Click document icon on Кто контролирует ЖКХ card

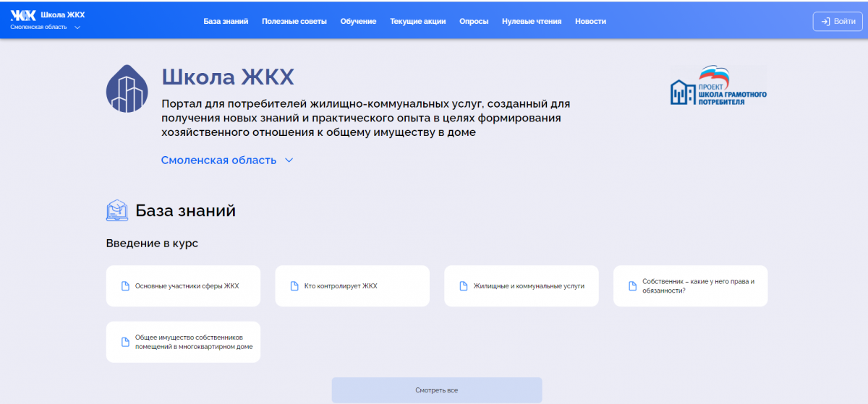tap(294, 286)
